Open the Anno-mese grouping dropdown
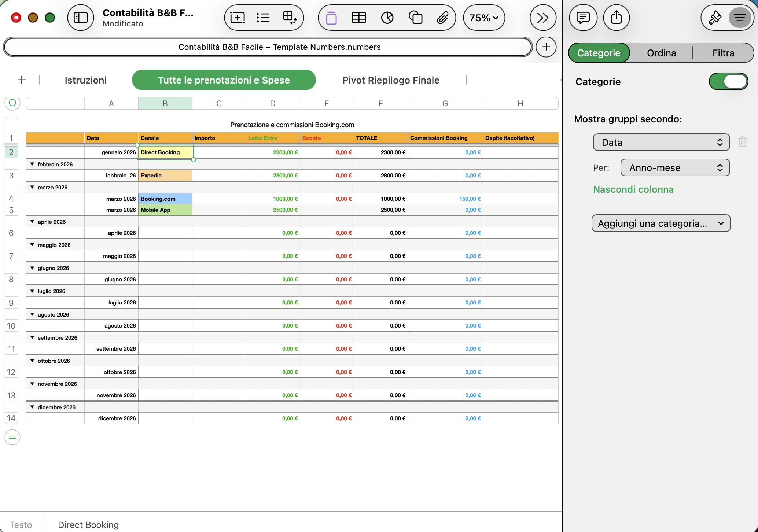Screen dimensions: 758x532 pos(675,168)
